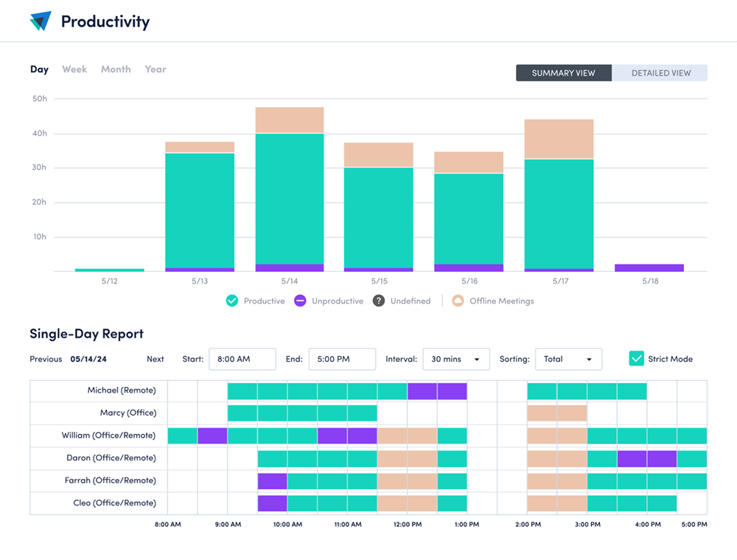Image resolution: width=737 pixels, height=560 pixels.
Task: Click the 5/14 productive teal bar
Action: pyautogui.click(x=290, y=199)
